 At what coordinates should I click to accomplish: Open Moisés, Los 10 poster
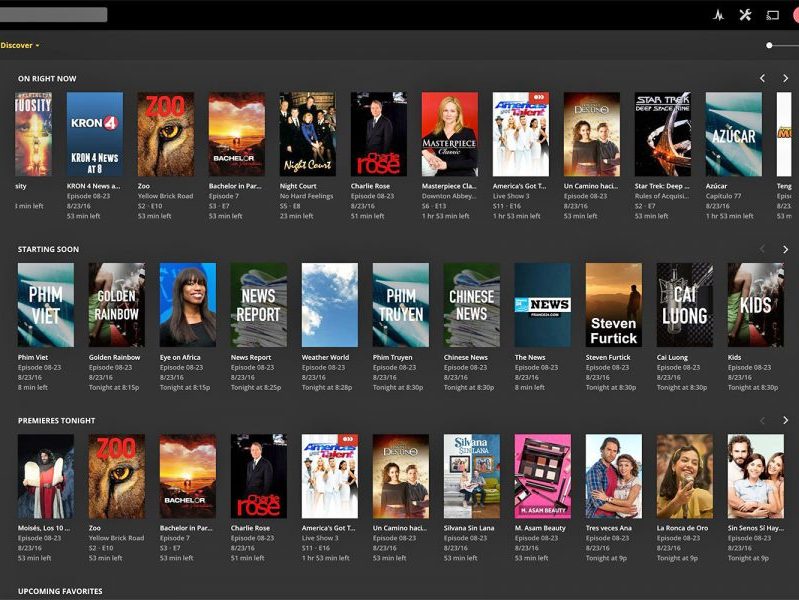tap(46, 476)
